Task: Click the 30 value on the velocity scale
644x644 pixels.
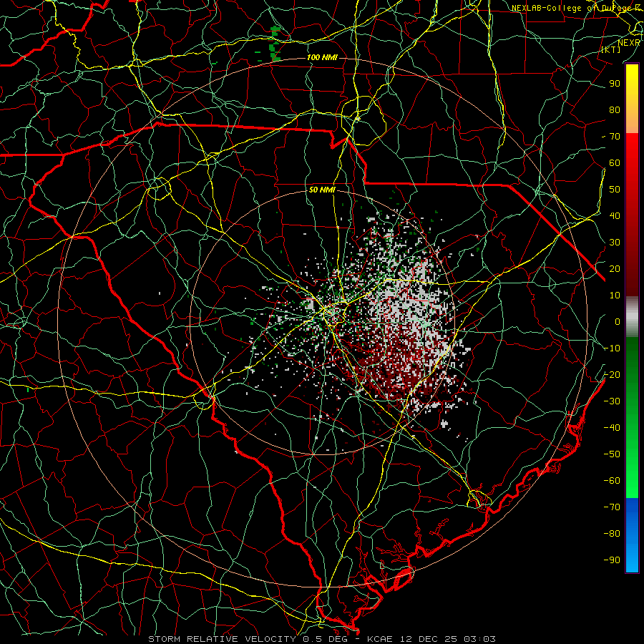Action: pos(615,243)
